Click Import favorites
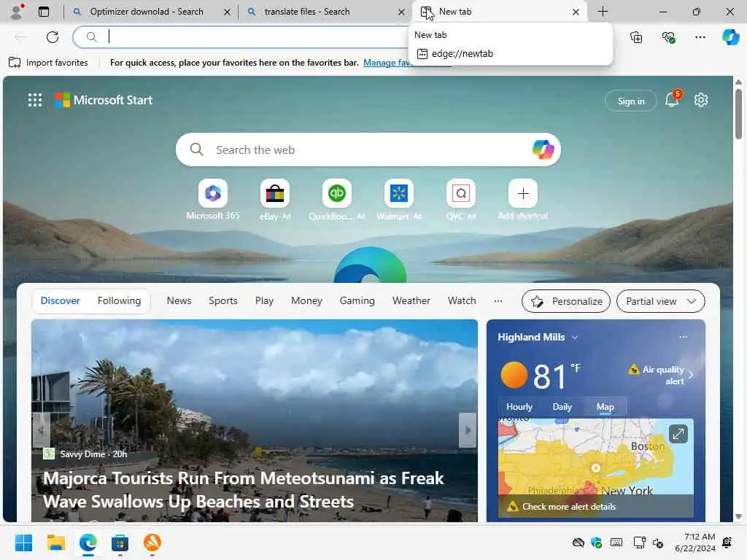Screen dimensions: 747x560 pyautogui.click(x=49, y=63)
